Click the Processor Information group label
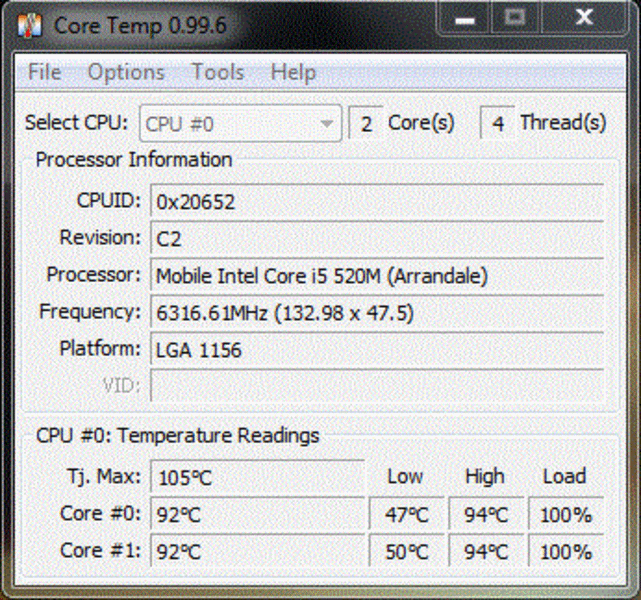The height and width of the screenshot is (600, 641). pyautogui.click(x=134, y=159)
